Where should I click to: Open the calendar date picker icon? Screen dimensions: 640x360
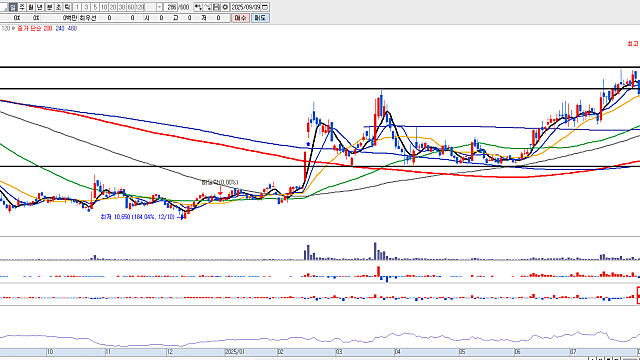coord(265,7)
